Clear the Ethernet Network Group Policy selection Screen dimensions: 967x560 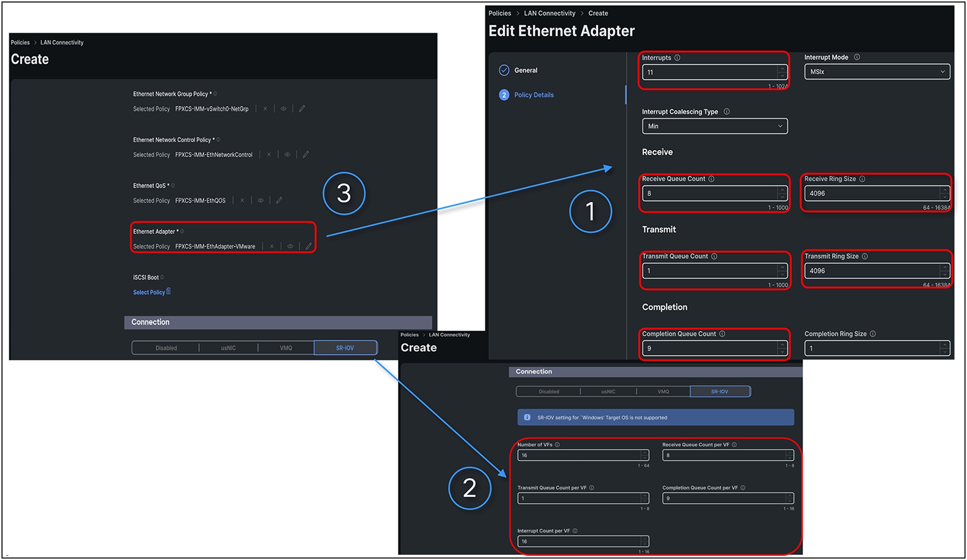[x=265, y=109]
